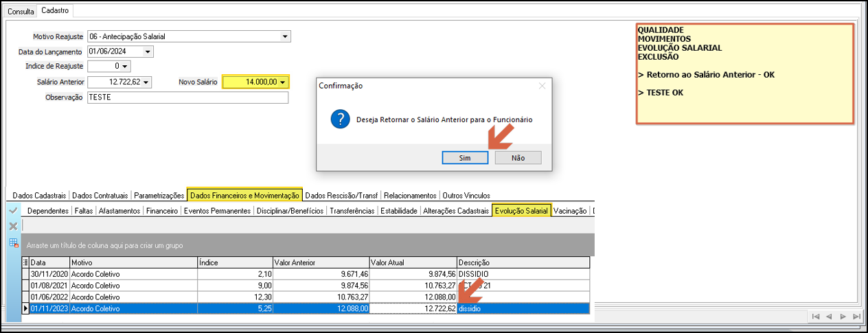868x333 pixels.
Task: Click the Índice cell showing 12,30
Action: click(x=235, y=297)
